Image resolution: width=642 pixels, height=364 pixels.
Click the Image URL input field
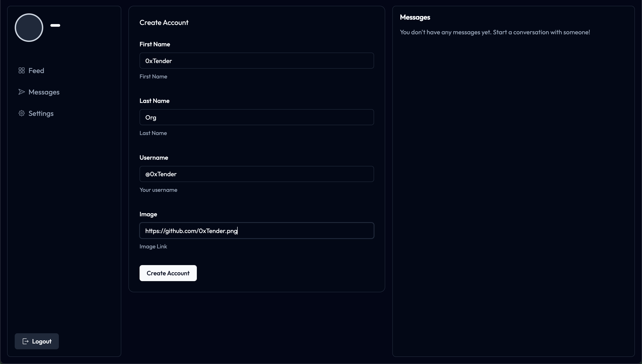[257, 231]
